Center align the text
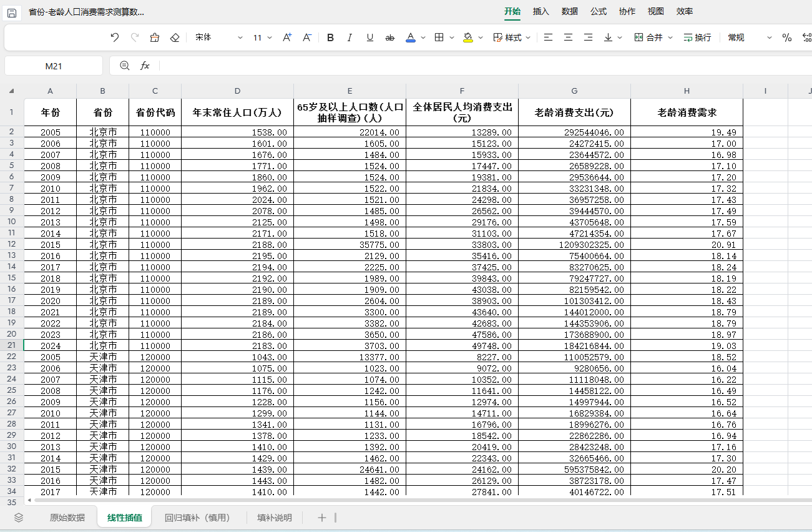The image size is (812, 532). [x=568, y=37]
